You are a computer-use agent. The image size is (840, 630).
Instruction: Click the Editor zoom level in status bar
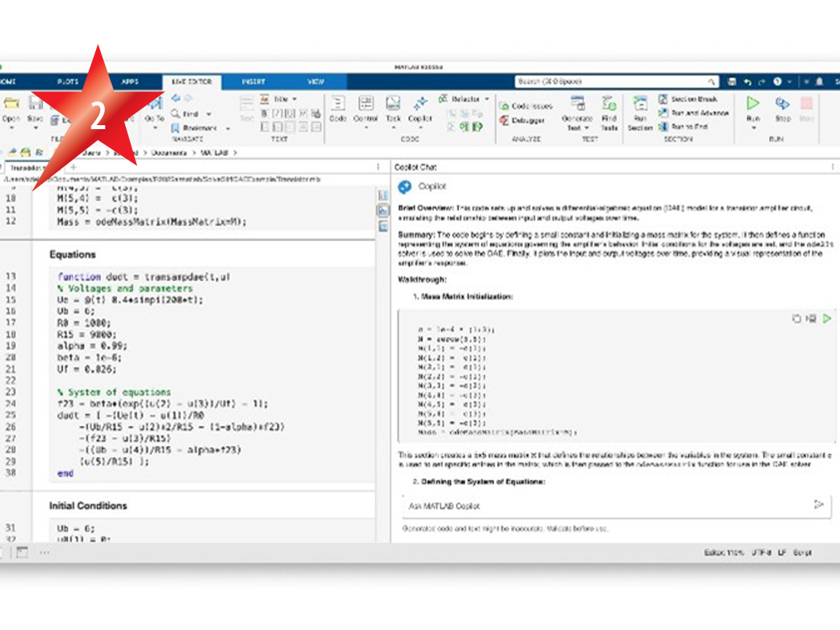click(x=723, y=552)
